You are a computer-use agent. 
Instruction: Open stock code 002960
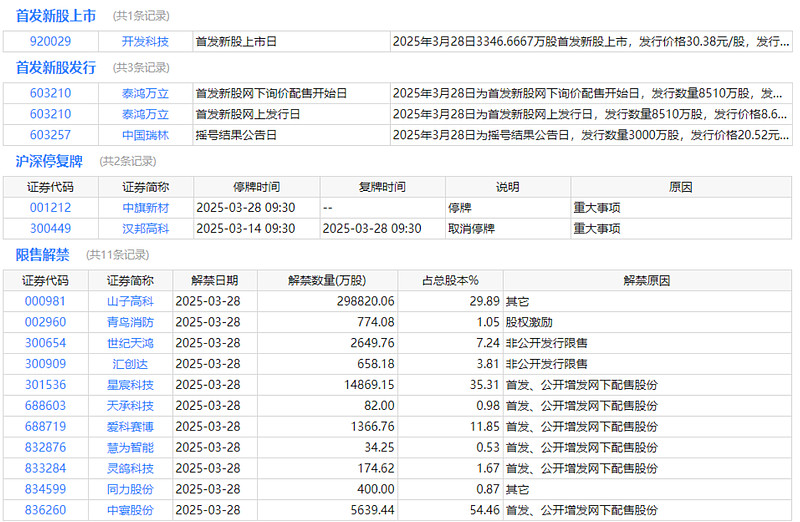pyautogui.click(x=45, y=322)
